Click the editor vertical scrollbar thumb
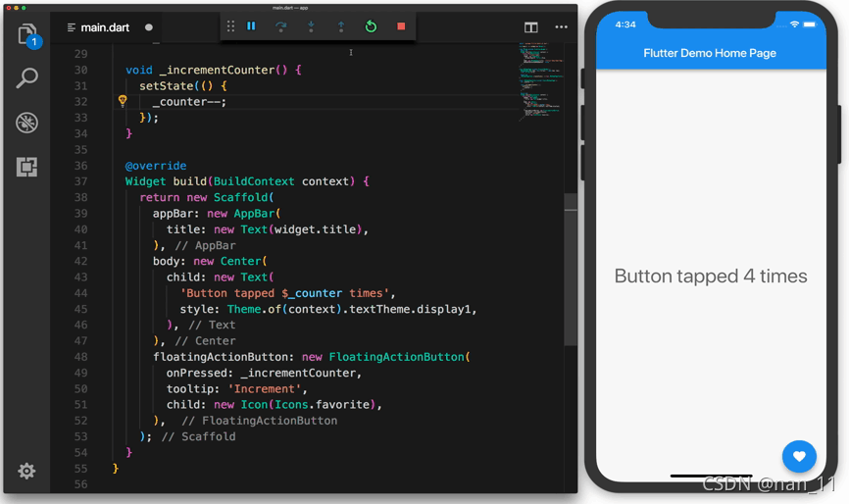Screen dimensions: 849x504 point(571,269)
